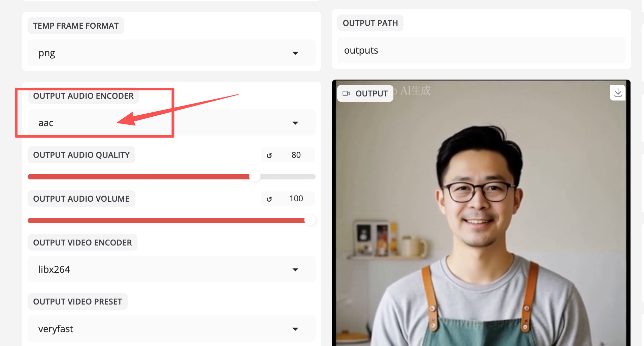Click the output audio quality slider handle
The width and height of the screenshot is (644, 346).
pos(255,176)
